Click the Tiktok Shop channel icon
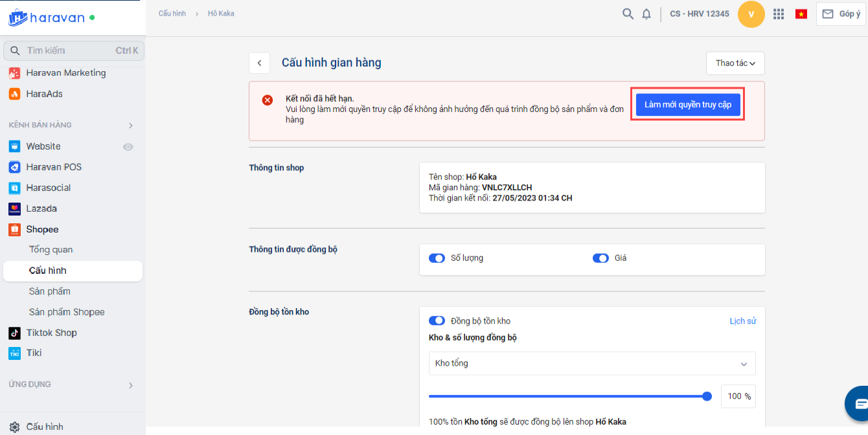 (14, 333)
